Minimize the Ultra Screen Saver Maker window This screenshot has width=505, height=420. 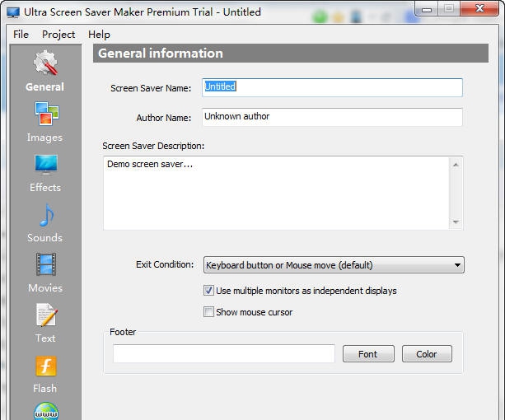tap(427, 9)
